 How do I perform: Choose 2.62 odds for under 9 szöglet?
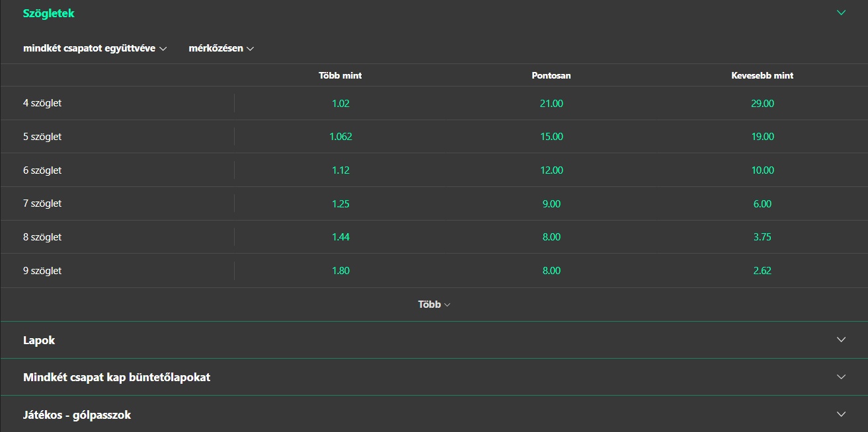pyautogui.click(x=762, y=271)
